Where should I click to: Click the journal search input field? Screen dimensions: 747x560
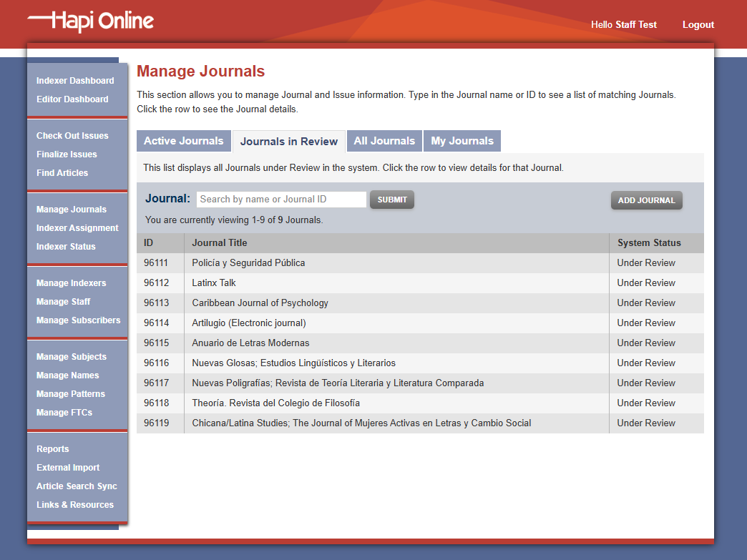pos(280,199)
